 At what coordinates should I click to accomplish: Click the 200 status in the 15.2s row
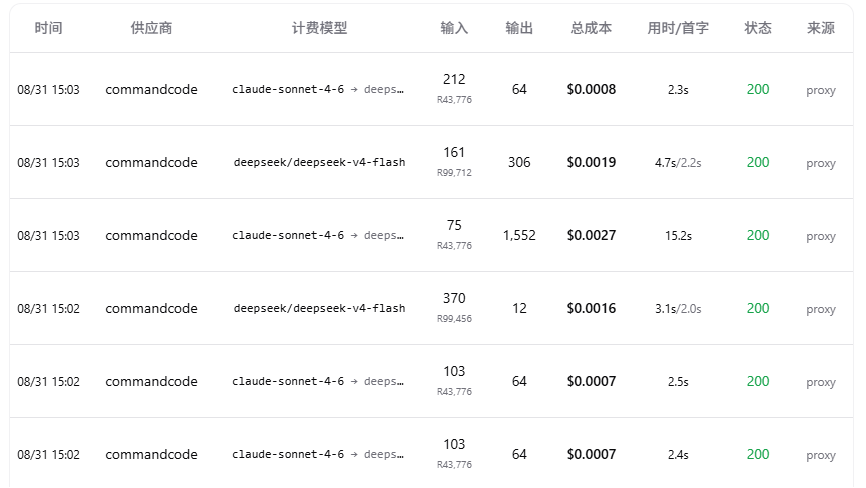758,235
